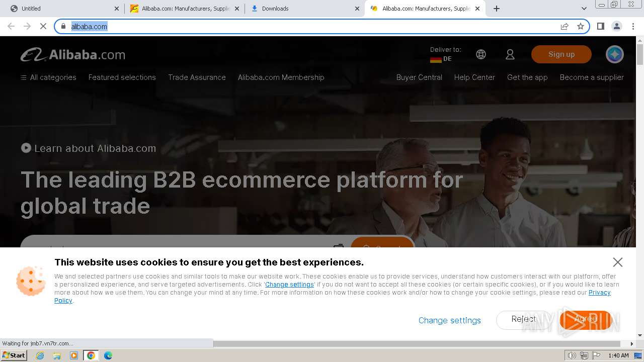Open the Windows Start menu
This screenshot has width=644, height=362.
click(14, 355)
